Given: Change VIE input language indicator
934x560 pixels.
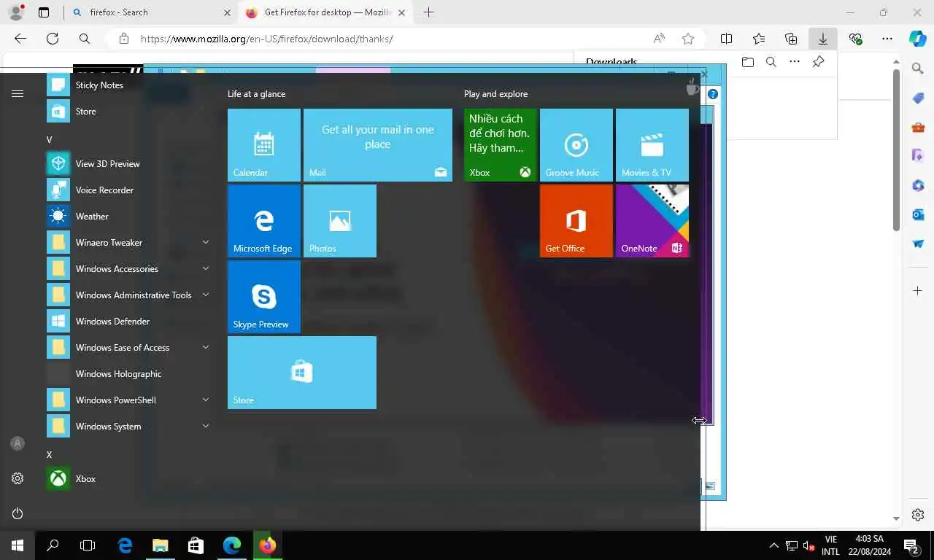Looking at the screenshot, I should pos(831,540).
